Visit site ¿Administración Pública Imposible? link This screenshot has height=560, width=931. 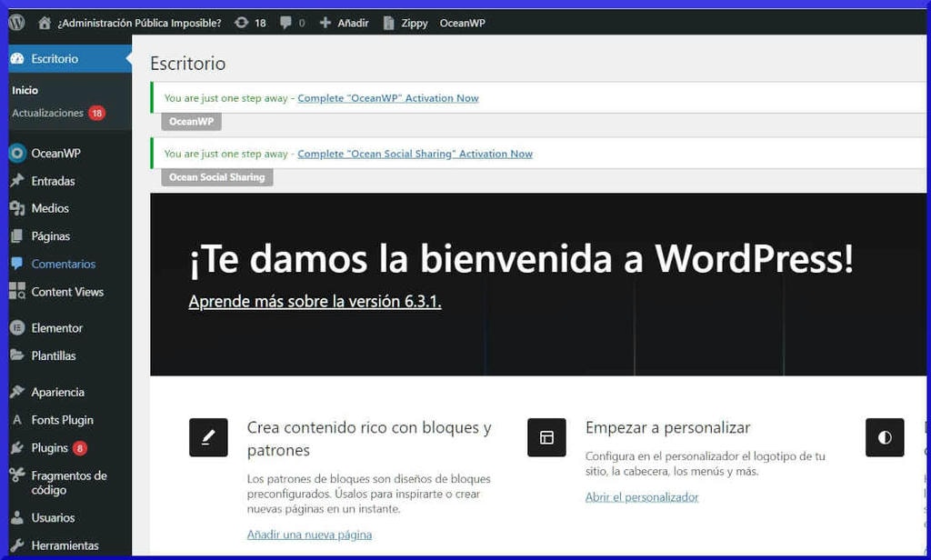point(139,23)
